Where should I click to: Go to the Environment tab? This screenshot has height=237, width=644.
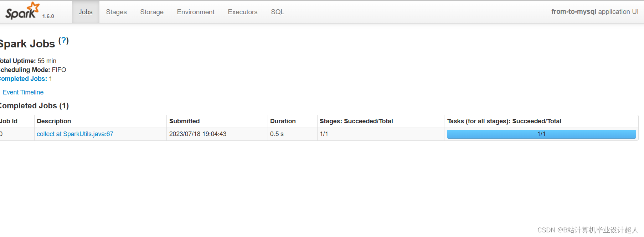196,12
